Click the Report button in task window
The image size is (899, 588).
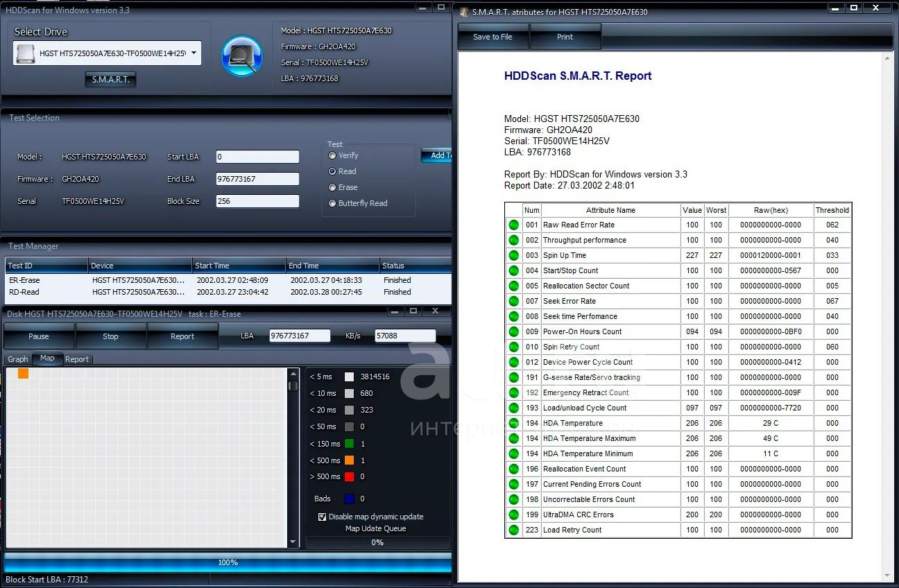pyautogui.click(x=182, y=336)
